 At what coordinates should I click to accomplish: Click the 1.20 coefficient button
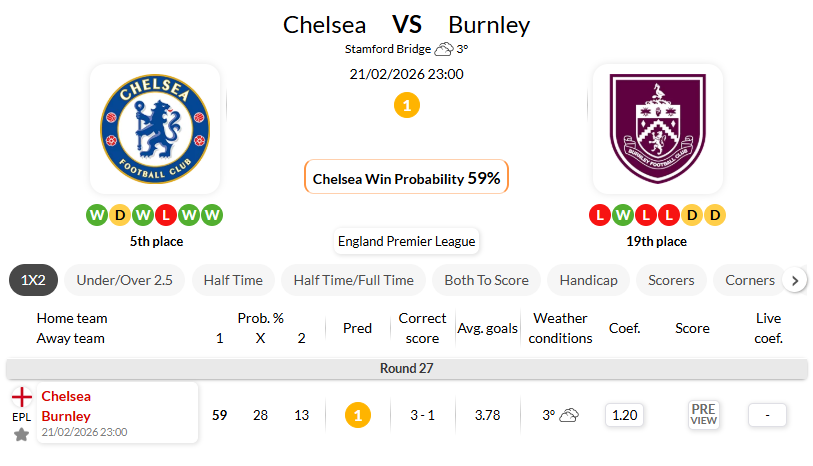coord(624,415)
